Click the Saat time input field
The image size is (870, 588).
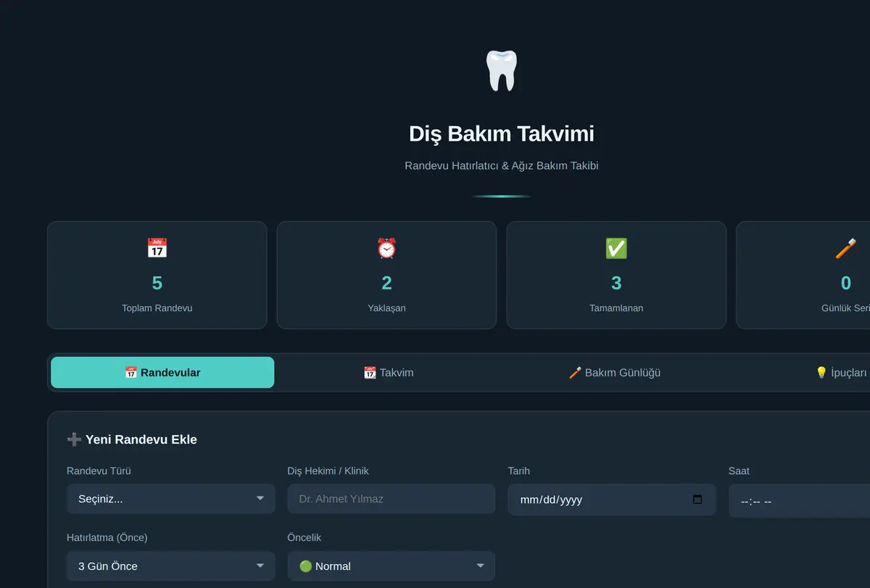(799, 501)
